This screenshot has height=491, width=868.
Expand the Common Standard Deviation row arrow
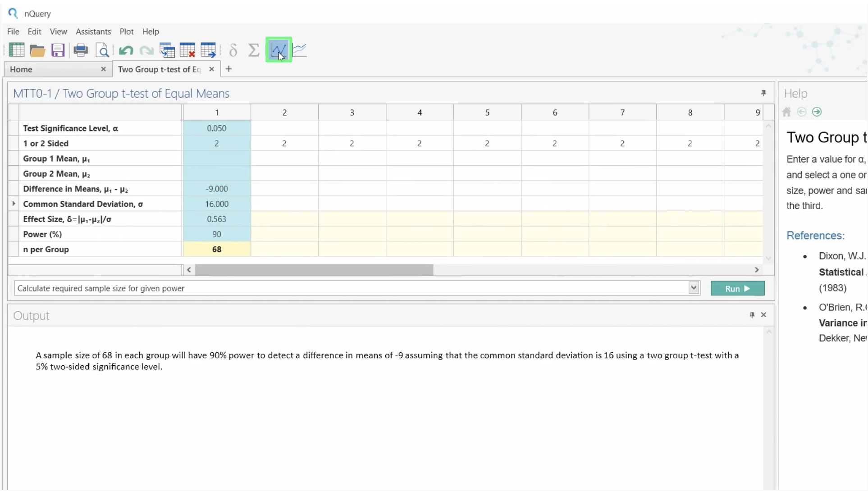(x=14, y=204)
